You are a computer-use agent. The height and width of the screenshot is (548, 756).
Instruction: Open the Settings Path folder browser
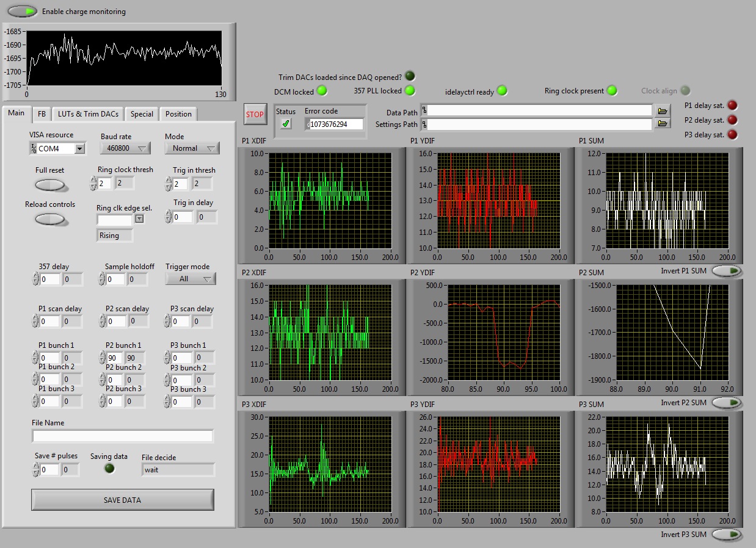point(662,124)
